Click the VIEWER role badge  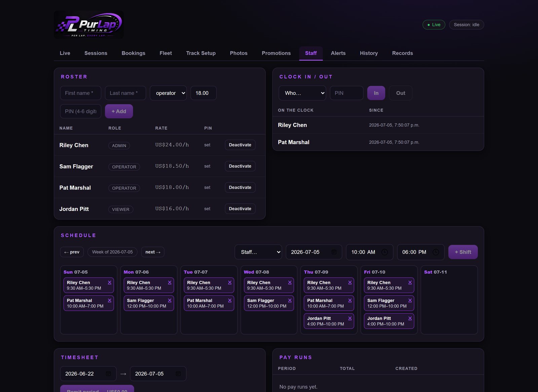click(121, 209)
